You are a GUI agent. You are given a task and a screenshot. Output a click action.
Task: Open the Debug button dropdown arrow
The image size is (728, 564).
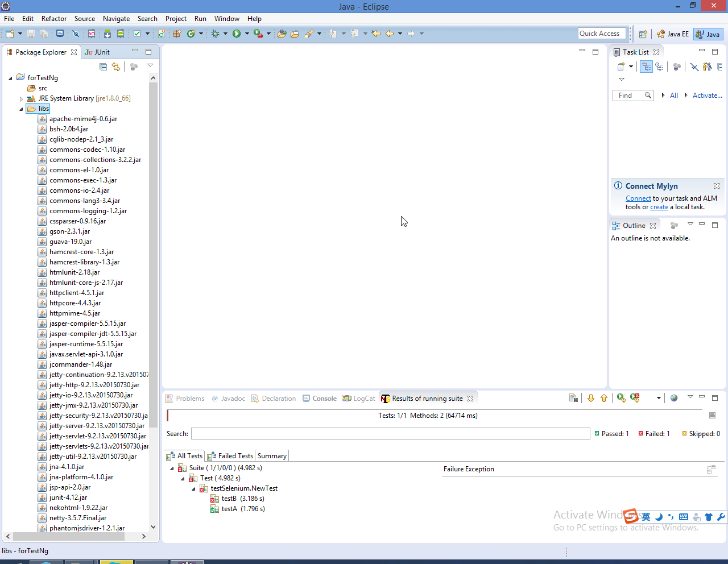click(225, 34)
